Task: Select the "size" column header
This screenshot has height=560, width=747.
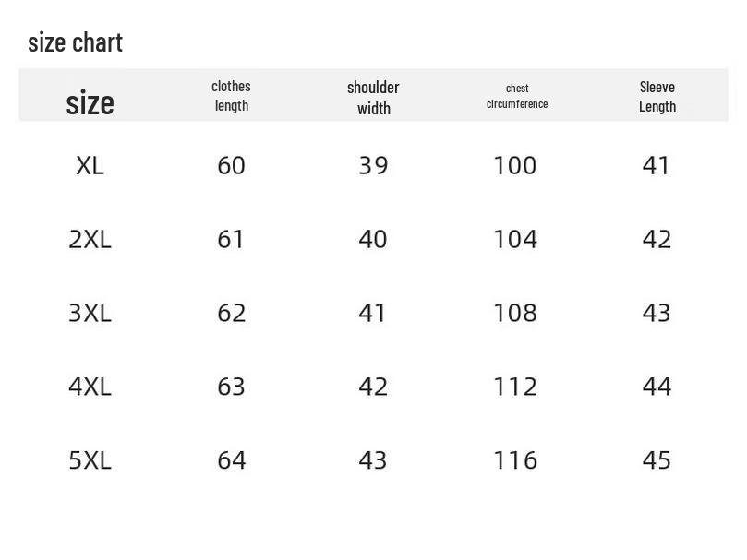Action: (90, 102)
